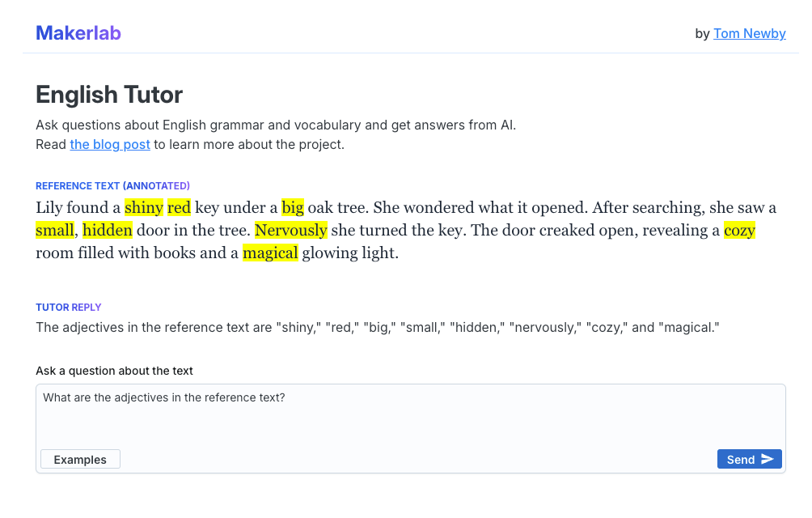Select the highlighted word "red"
This screenshot has height=518, width=812.
pyautogui.click(x=179, y=208)
